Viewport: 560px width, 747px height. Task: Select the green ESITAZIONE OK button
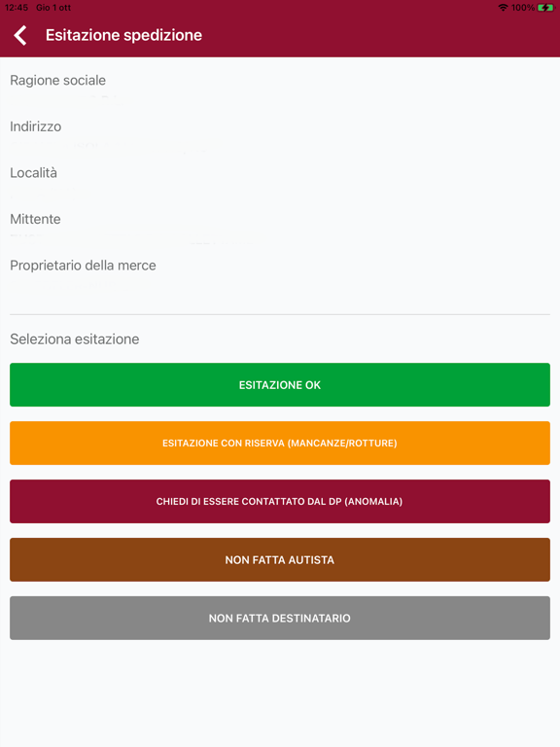pyautogui.click(x=280, y=384)
